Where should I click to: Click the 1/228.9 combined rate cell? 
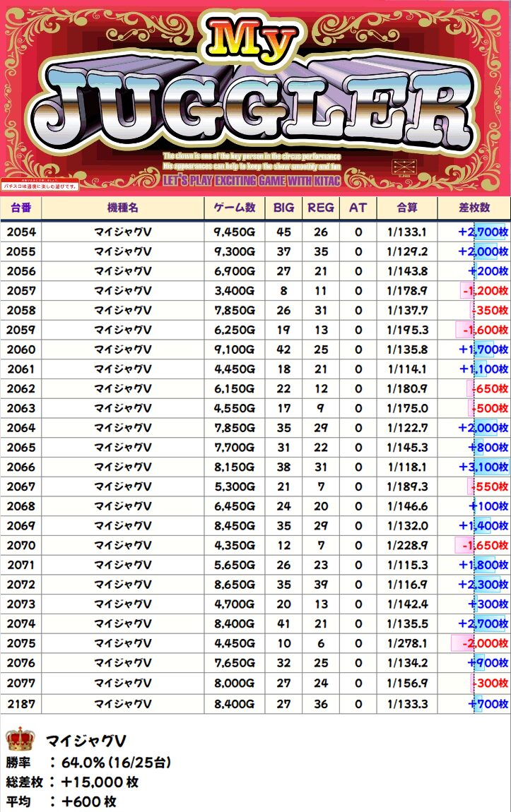coord(407,546)
